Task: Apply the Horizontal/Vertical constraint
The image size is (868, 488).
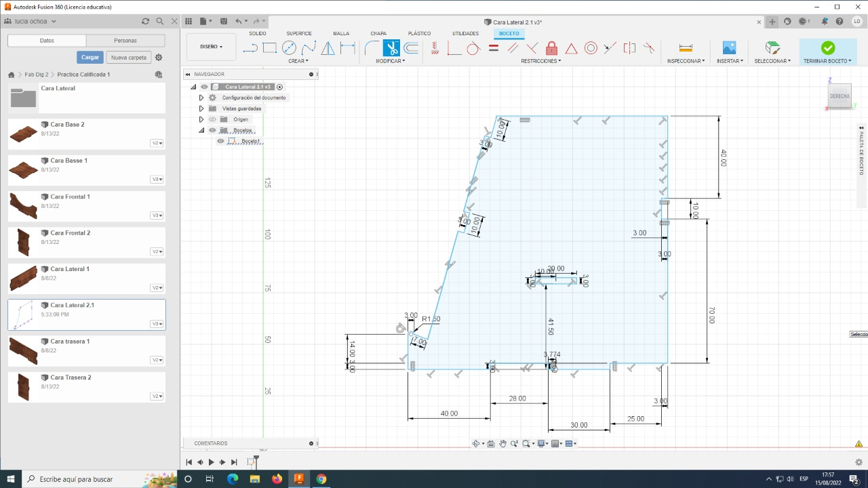Action: 435,48
